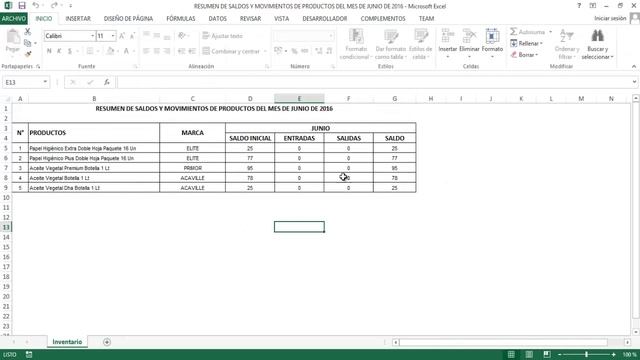Open the number format dropdown

click(x=331, y=36)
